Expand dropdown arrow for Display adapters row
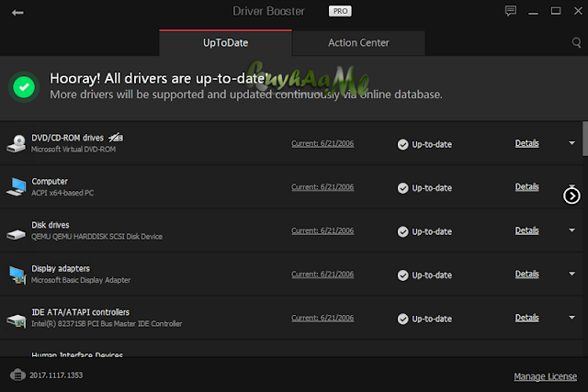 tap(571, 274)
